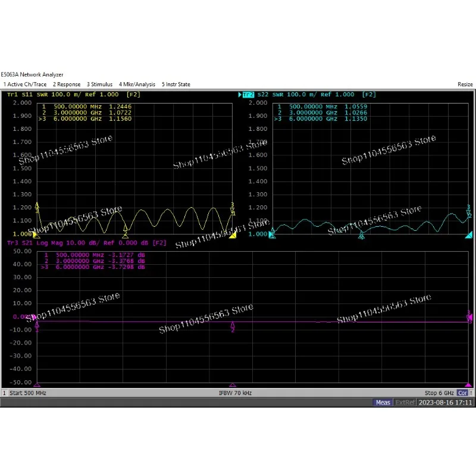Click the Cor correction indicator

[462, 393]
